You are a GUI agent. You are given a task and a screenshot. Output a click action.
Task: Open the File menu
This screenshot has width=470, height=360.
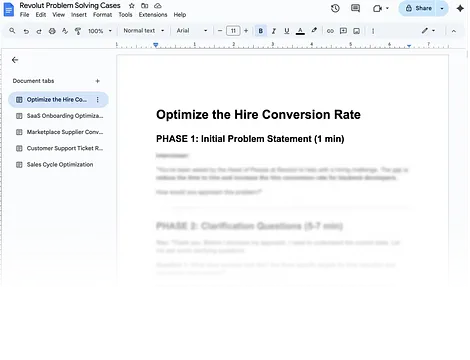pos(24,15)
